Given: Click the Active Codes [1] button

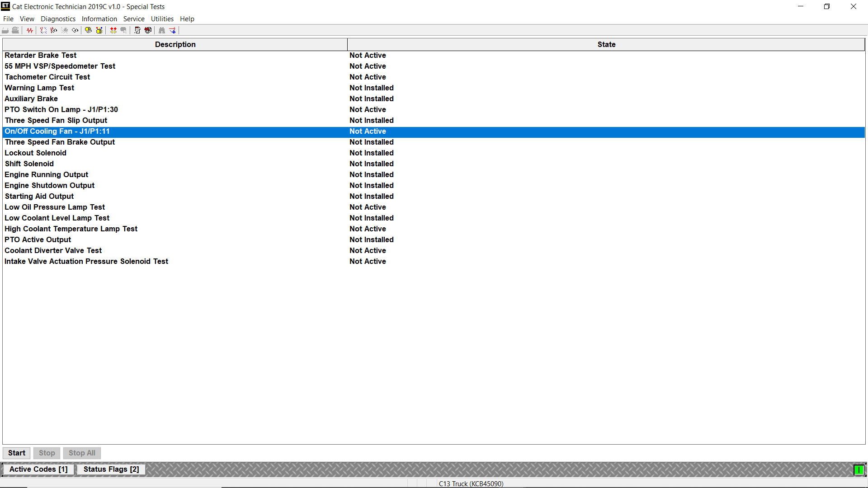Looking at the screenshot, I should (38, 469).
